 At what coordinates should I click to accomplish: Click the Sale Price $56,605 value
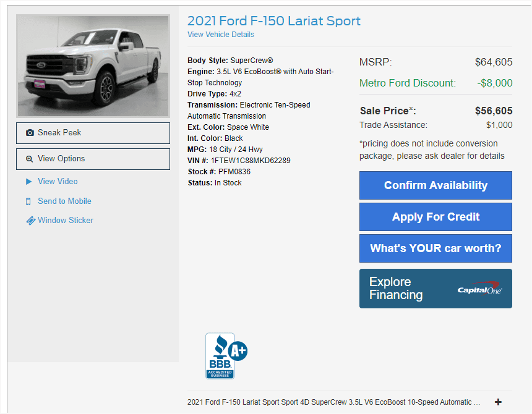tap(494, 111)
